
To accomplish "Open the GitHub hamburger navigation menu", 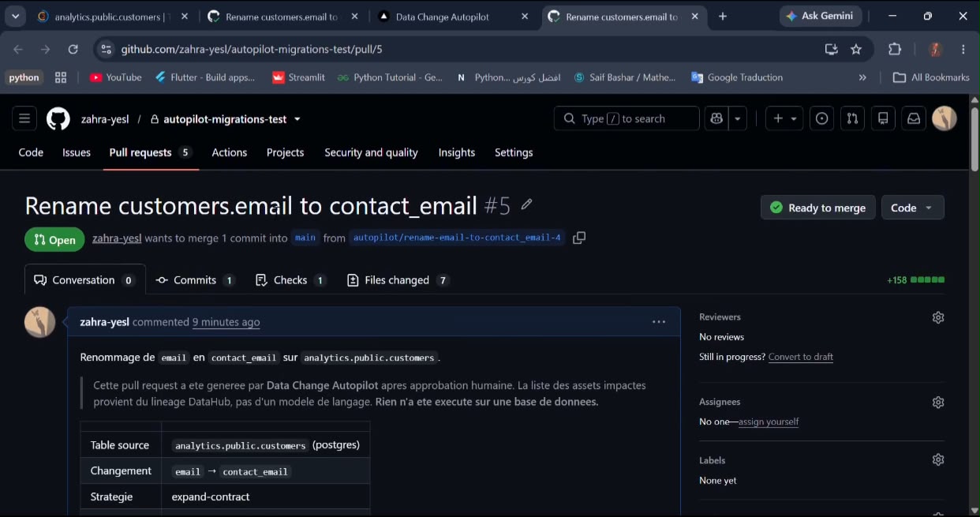I will [24, 118].
